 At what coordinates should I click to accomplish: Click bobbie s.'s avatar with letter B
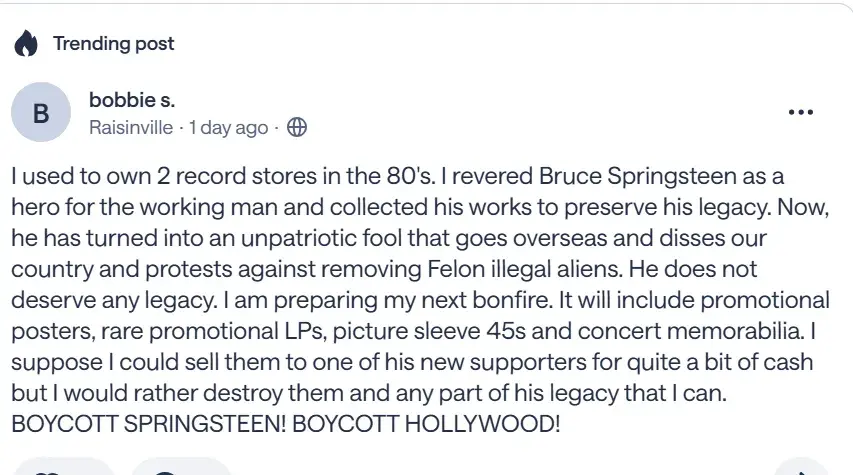41,113
